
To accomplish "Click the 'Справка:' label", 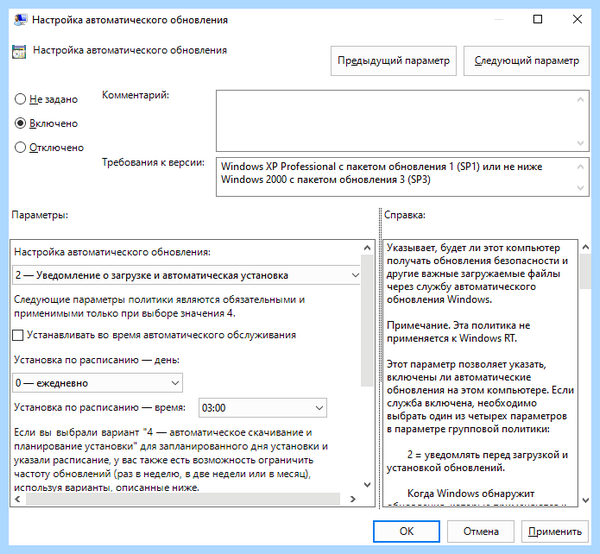I will (404, 215).
